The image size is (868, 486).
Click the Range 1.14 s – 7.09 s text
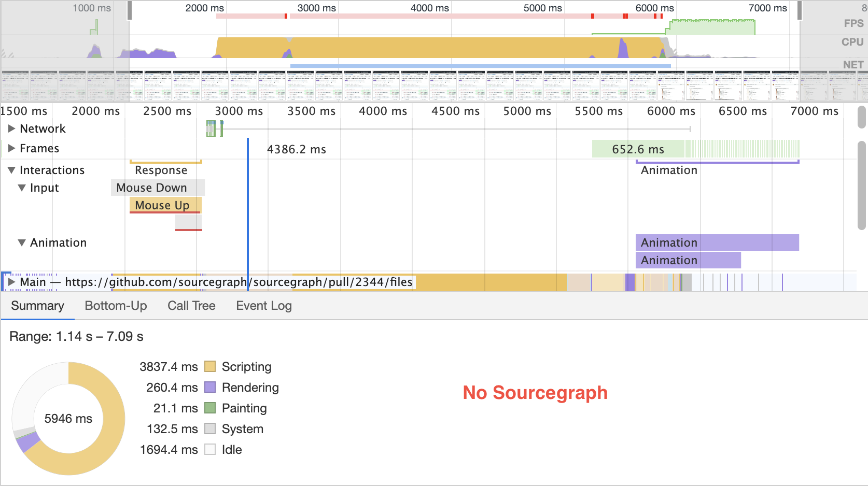click(x=76, y=336)
